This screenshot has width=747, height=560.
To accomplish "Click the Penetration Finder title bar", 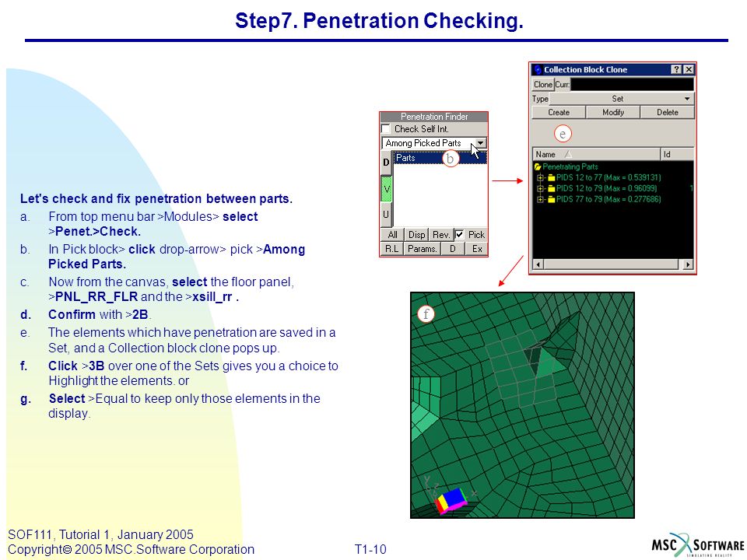I will click(x=434, y=117).
